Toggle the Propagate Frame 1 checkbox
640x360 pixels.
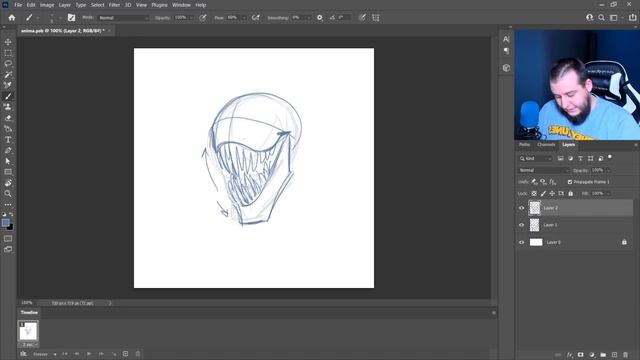point(570,182)
